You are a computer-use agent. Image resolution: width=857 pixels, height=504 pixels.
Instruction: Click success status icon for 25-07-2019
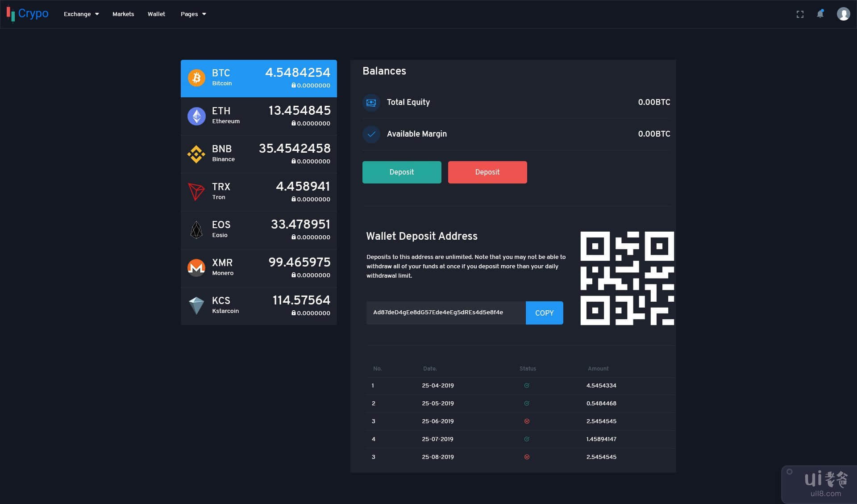[527, 439]
